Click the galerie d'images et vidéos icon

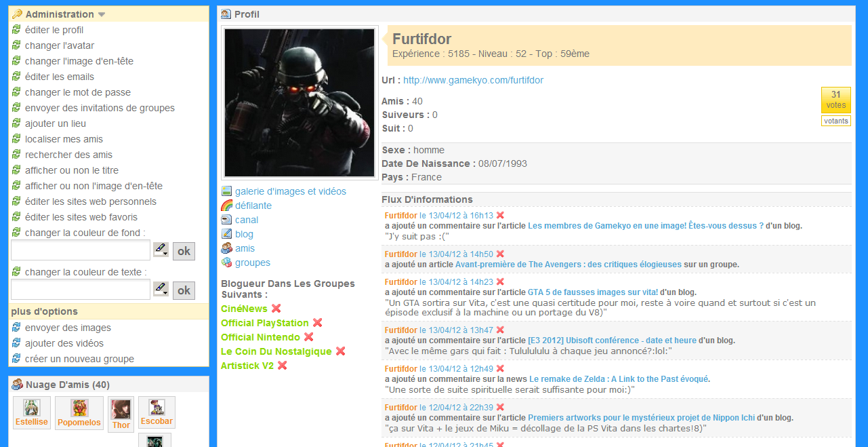(x=227, y=191)
